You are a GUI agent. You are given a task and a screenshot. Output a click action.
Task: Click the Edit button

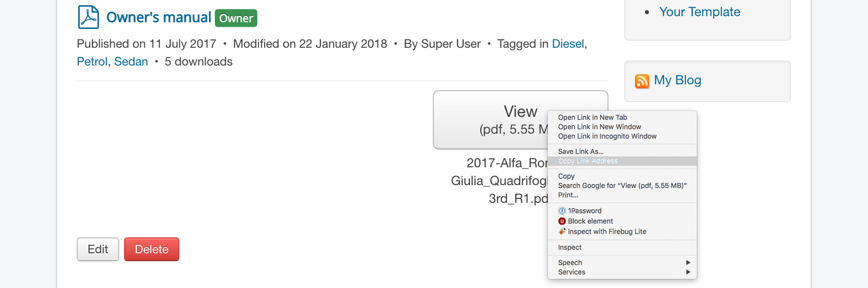click(x=98, y=249)
